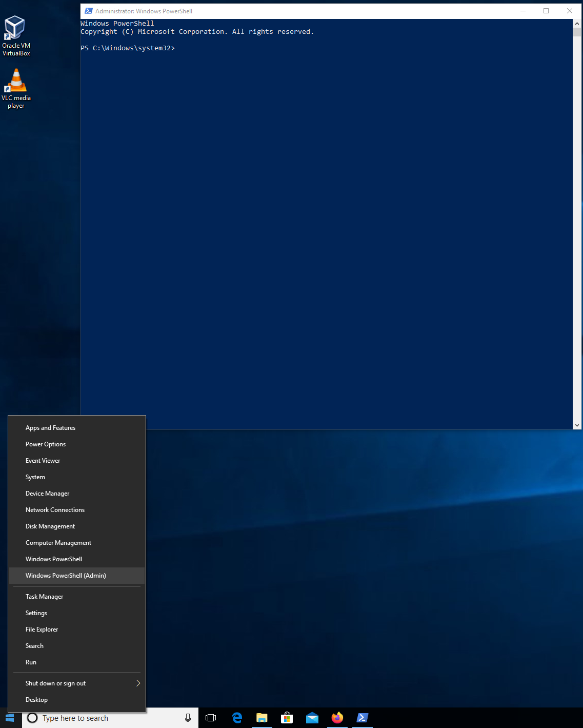This screenshot has height=728, width=583.
Task: Switch to Firefox in the taskbar
Action: (337, 718)
